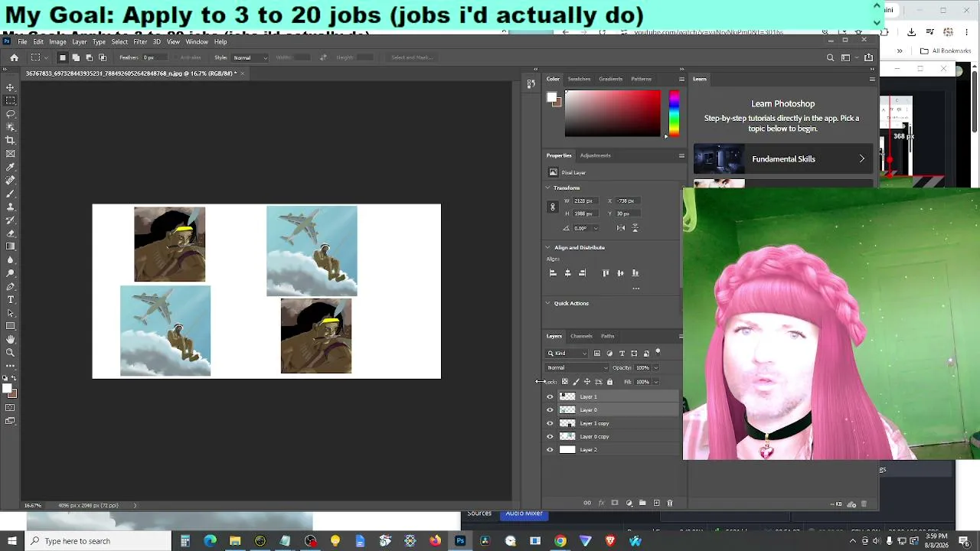
Task: Open the Adjustments tab
Action: pyautogui.click(x=595, y=155)
